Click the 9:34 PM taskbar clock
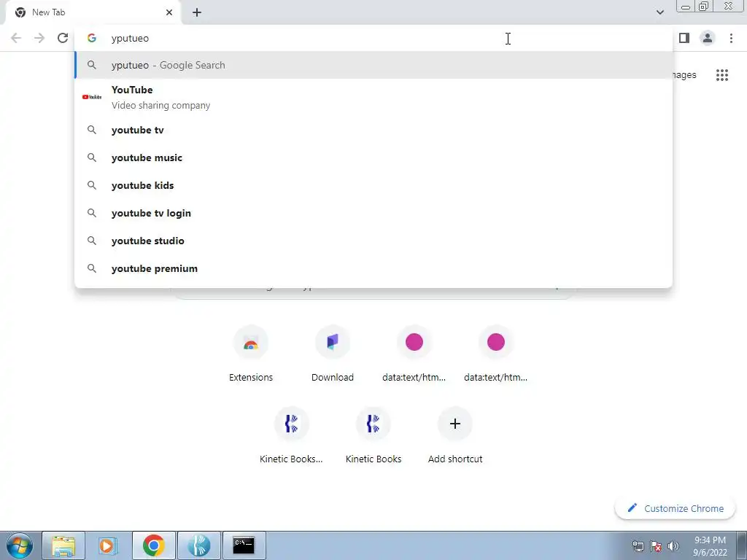 (710, 546)
